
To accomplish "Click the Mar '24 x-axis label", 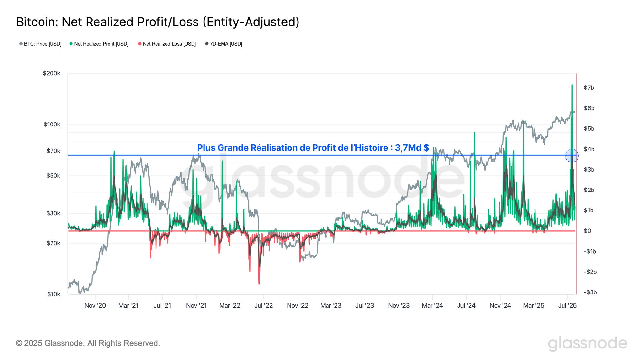I will (432, 305).
